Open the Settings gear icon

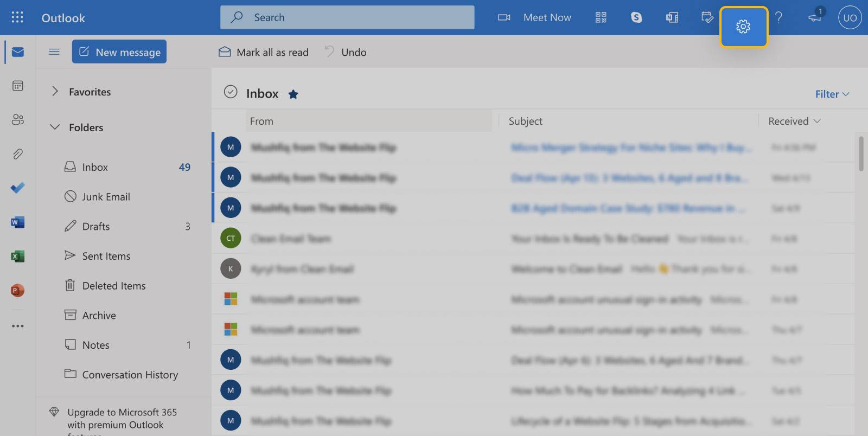pyautogui.click(x=743, y=27)
